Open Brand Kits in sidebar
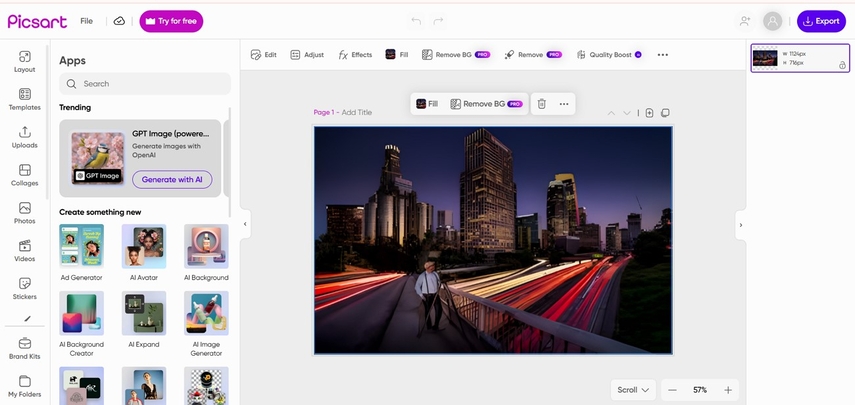The height and width of the screenshot is (405, 855). (x=25, y=348)
